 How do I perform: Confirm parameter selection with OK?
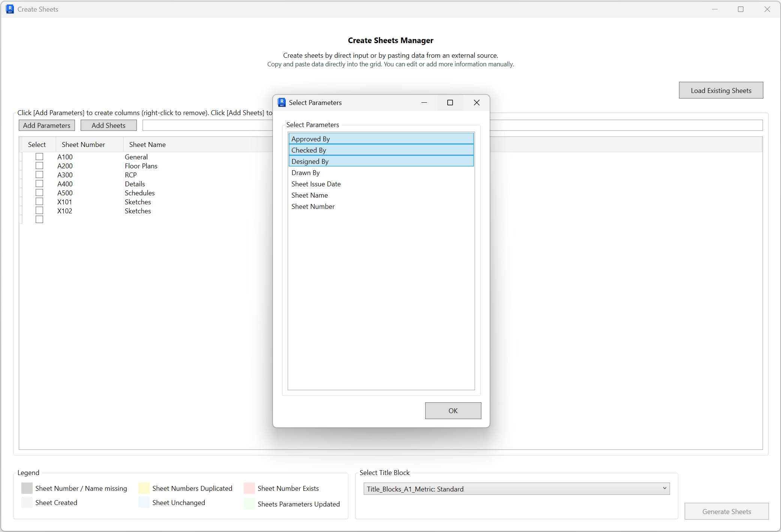(453, 411)
